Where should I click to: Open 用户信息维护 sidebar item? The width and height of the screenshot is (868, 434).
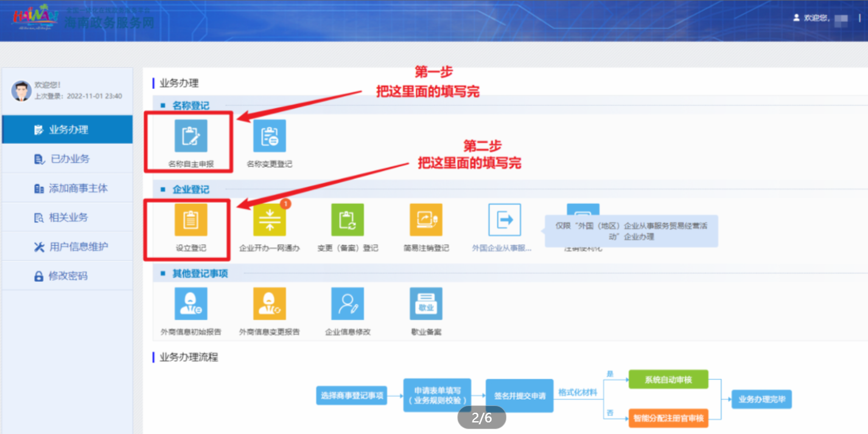(68, 247)
